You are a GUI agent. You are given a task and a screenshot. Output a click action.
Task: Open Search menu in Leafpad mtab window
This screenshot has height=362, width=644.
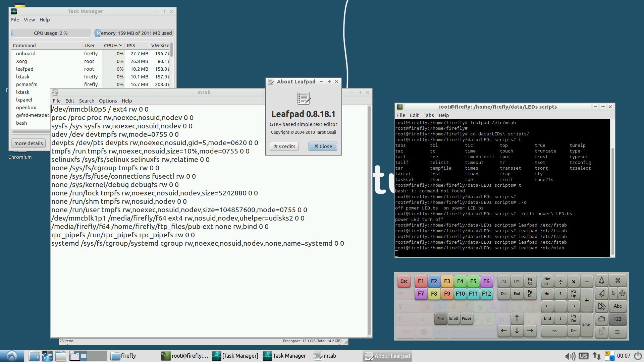pyautogui.click(x=87, y=101)
